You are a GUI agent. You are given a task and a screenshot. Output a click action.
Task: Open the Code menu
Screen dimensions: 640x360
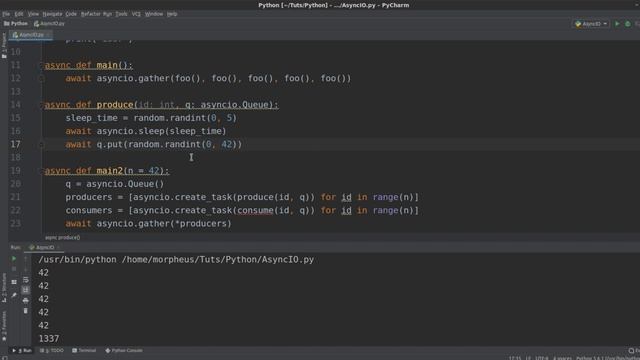[71, 14]
